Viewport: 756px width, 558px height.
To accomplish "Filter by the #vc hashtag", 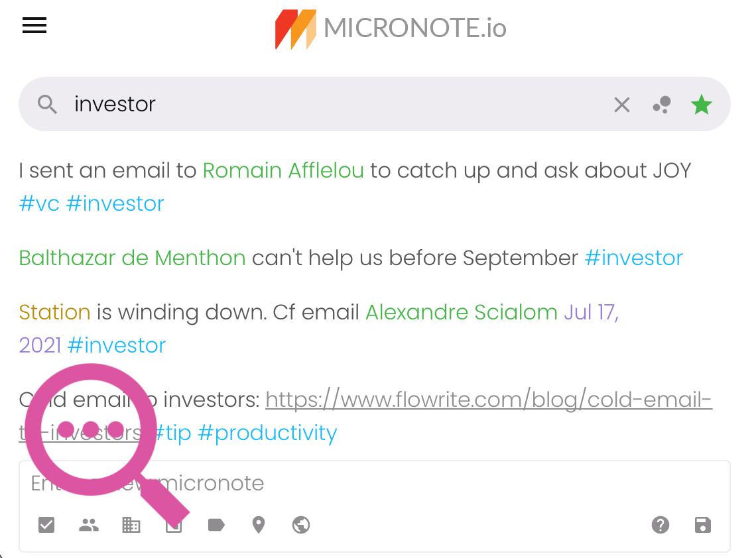I will 39,204.
